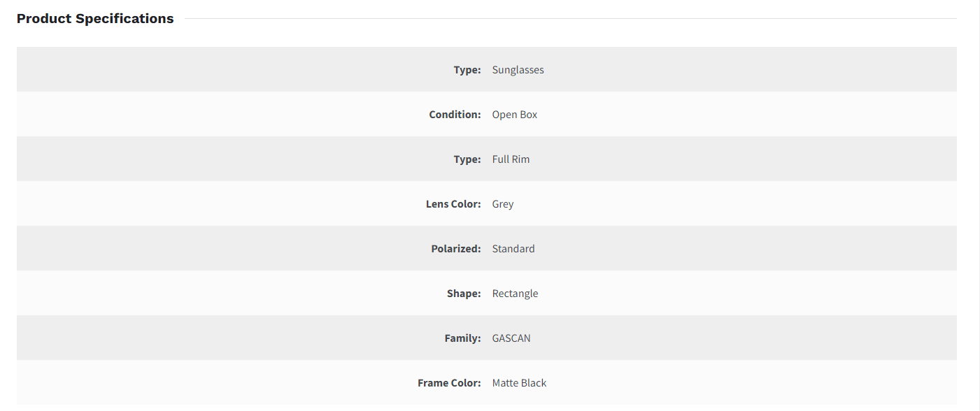Select the Standard polarized value
This screenshot has height=411, width=980.
point(513,249)
